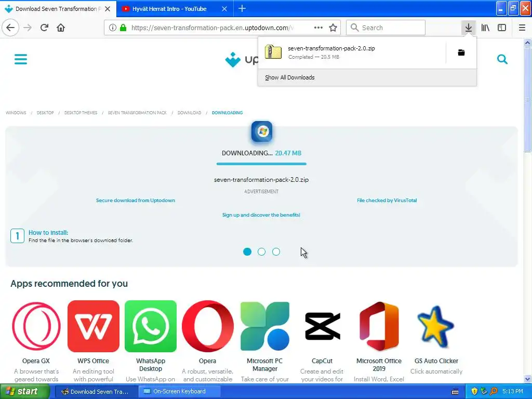The width and height of the screenshot is (532, 399).
Task: Select On-Screen Keyboard taskbar button
Action: tap(179, 391)
